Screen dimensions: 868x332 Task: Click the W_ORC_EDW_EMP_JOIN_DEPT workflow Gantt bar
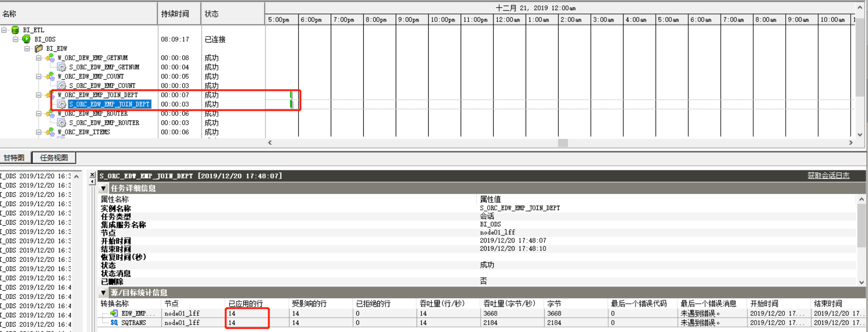click(291, 95)
